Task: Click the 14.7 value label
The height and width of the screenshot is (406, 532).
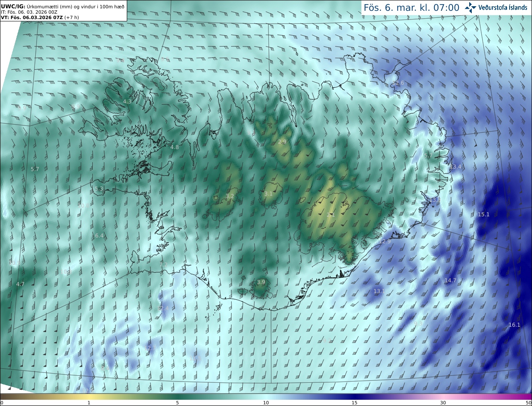Action: (x=451, y=281)
